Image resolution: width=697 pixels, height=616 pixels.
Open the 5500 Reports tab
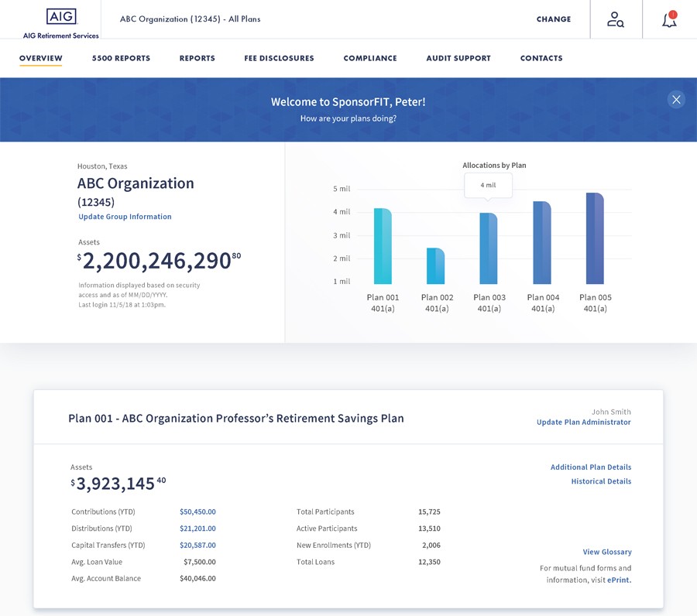[x=121, y=58]
